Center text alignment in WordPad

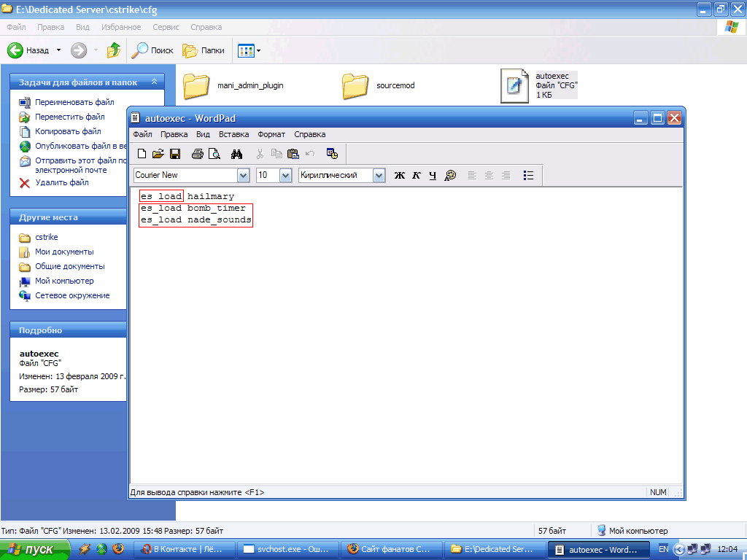[x=489, y=175]
